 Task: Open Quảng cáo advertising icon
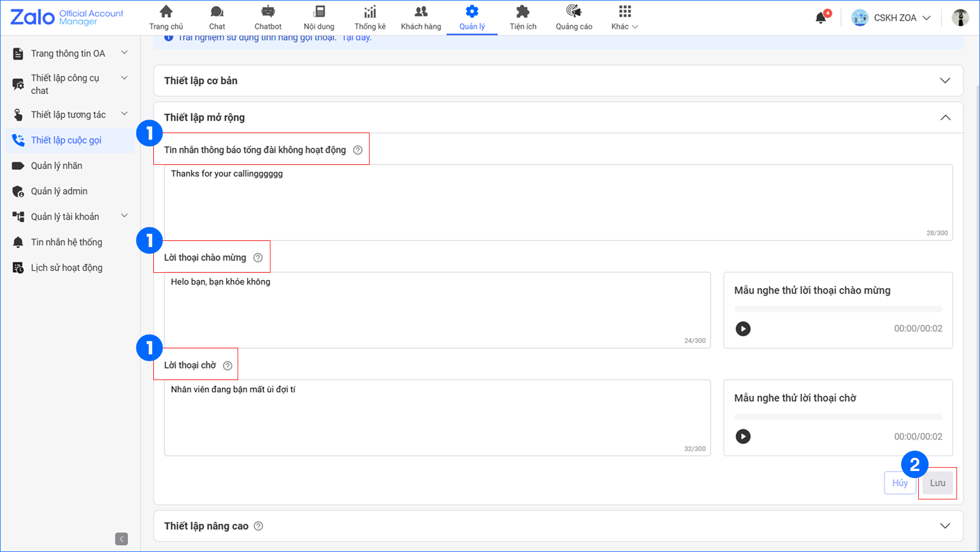coord(574,12)
